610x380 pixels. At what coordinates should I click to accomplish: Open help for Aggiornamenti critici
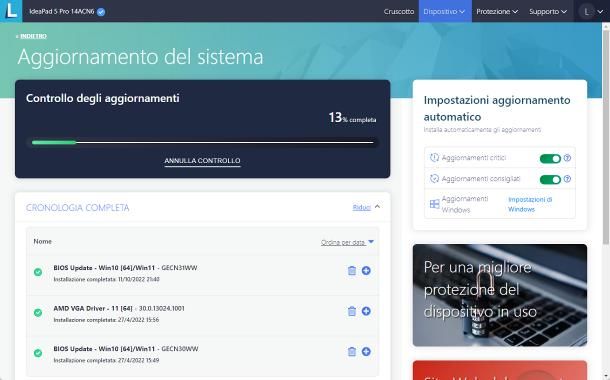(567, 158)
